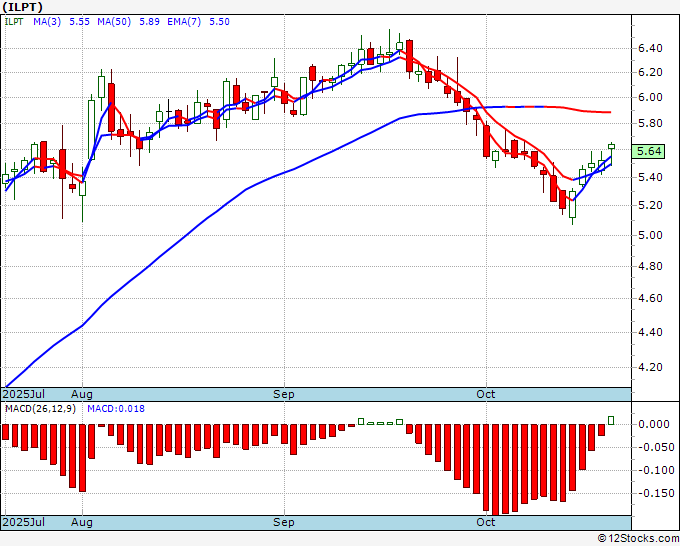Click the Aug label on price timeline
The image size is (680, 546).
[x=82, y=394]
